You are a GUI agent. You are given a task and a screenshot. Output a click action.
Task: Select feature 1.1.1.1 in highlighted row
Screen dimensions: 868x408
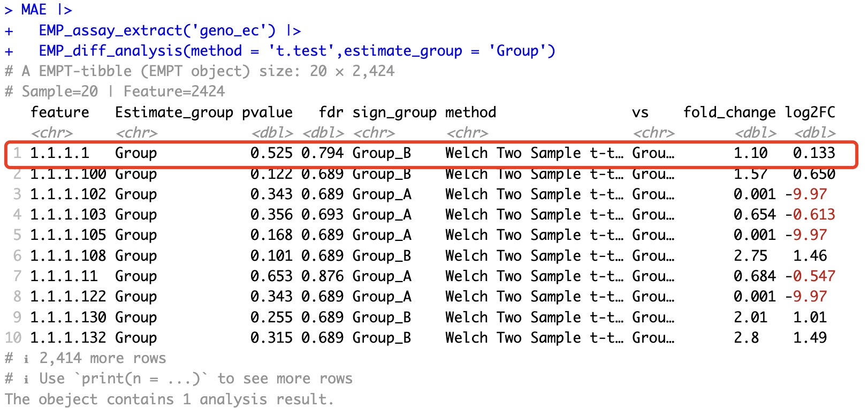(59, 153)
